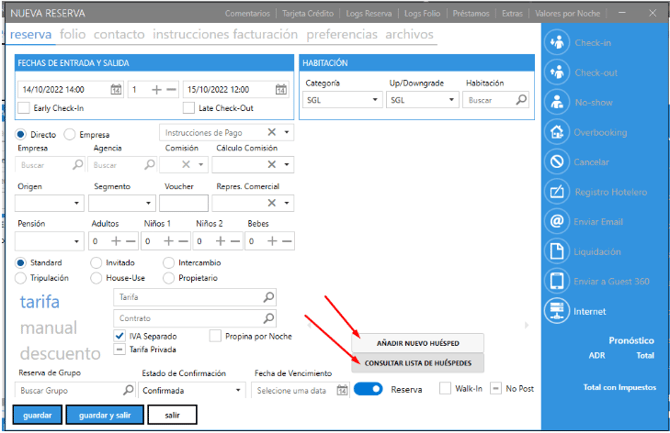Click the Check-in icon in sidebar

coord(557,43)
